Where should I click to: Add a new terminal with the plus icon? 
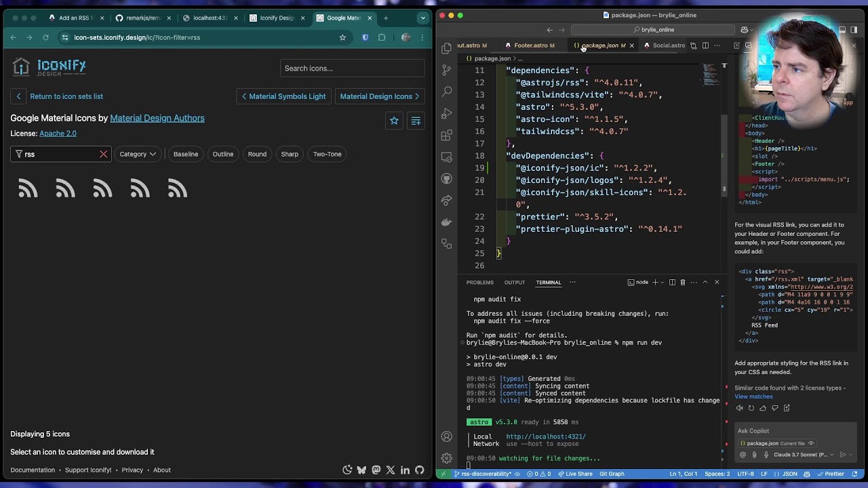click(654, 282)
